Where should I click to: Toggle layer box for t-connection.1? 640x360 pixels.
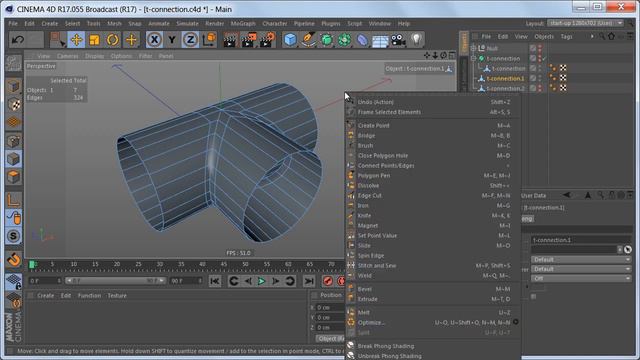pos(533,78)
